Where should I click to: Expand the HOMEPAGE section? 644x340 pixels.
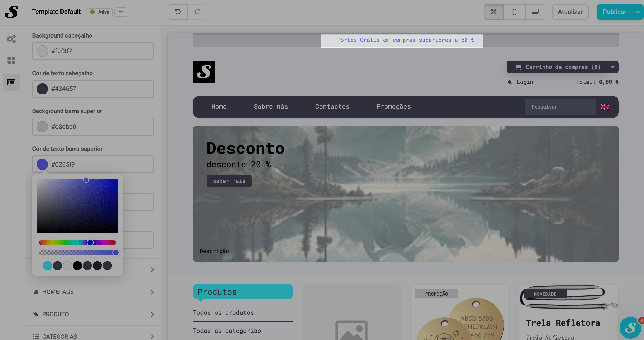pos(93,292)
